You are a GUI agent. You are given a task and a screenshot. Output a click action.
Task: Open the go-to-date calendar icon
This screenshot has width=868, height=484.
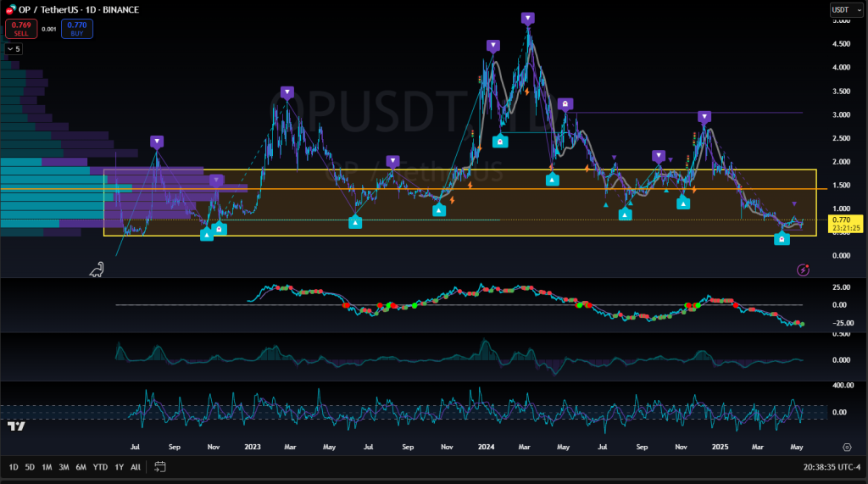(160, 467)
